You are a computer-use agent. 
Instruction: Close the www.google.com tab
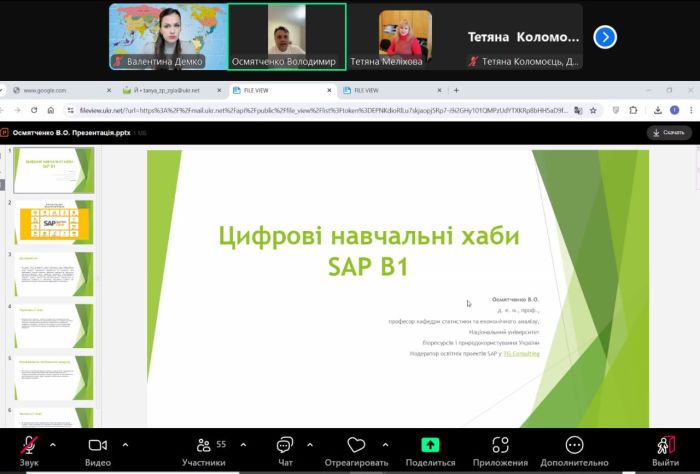109,90
